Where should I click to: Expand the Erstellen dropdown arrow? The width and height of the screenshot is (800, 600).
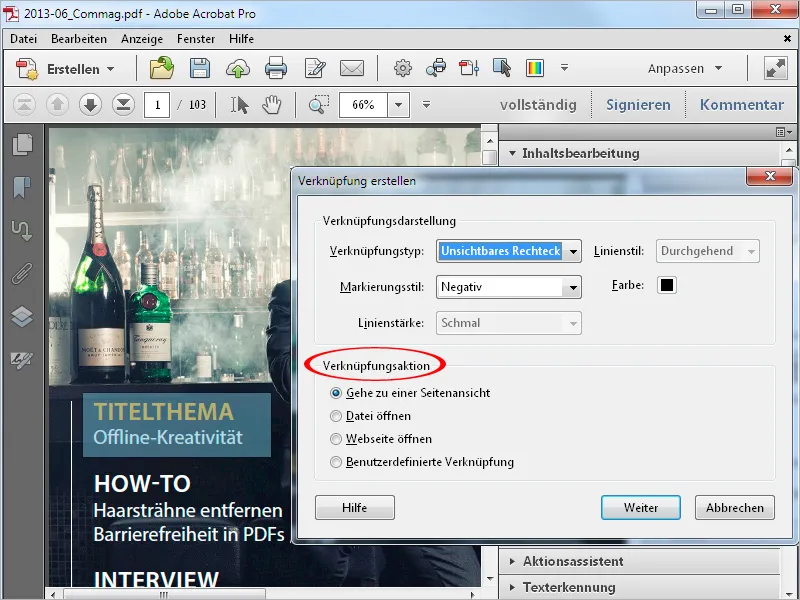[111, 69]
